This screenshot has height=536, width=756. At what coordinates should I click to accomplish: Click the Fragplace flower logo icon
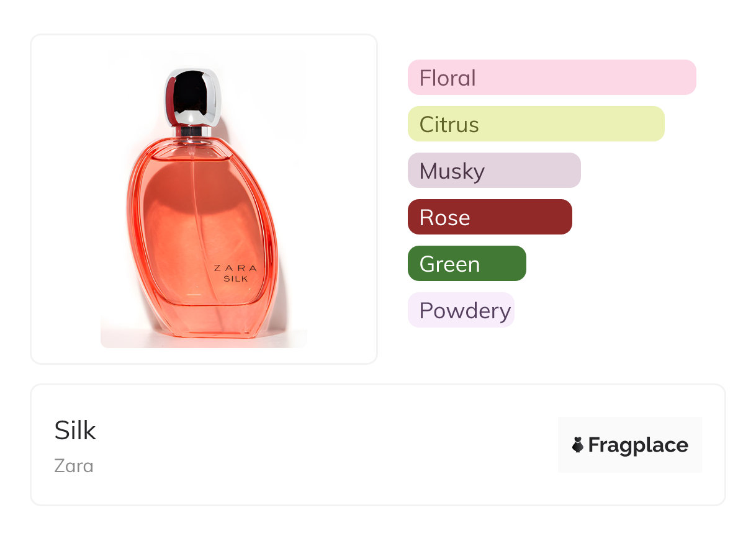[578, 445]
